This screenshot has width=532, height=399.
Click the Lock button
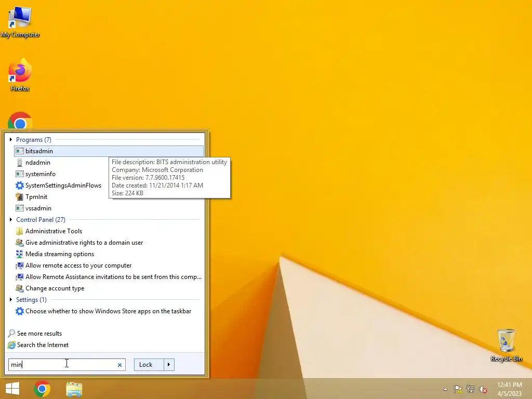point(149,365)
